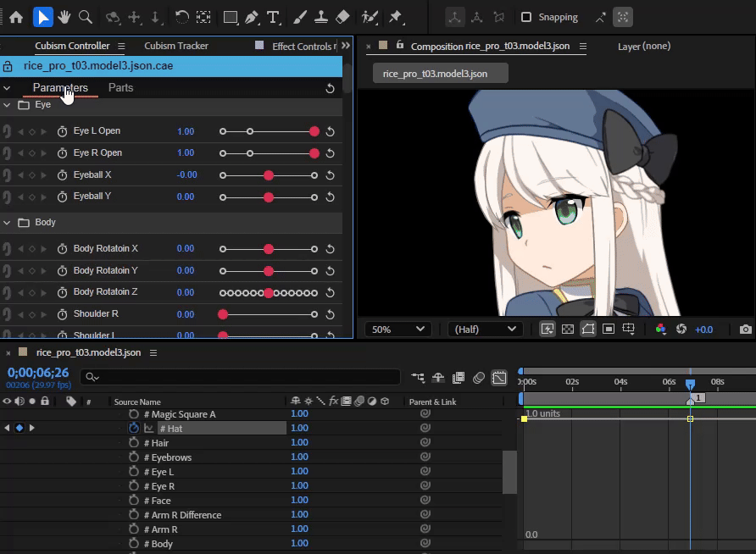This screenshot has width=756, height=554.
Task: Toggle graph icon on Hat property
Action: pos(148,429)
